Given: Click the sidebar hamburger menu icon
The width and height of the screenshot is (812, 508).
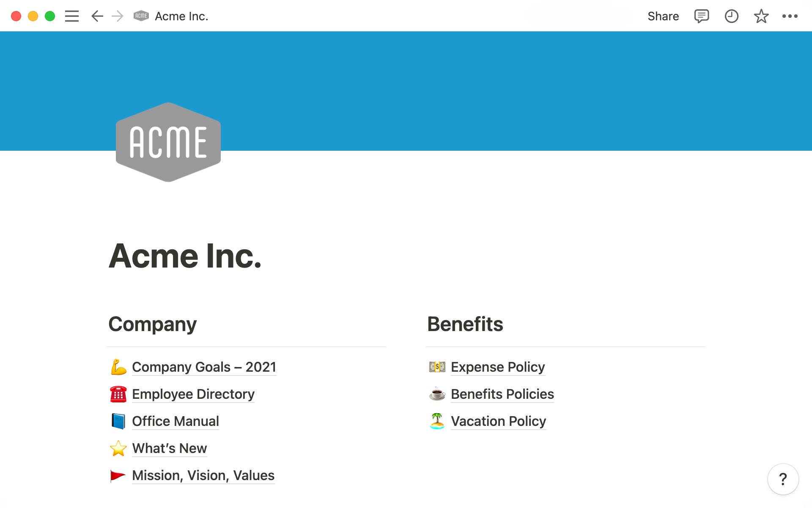Looking at the screenshot, I should [x=72, y=16].
